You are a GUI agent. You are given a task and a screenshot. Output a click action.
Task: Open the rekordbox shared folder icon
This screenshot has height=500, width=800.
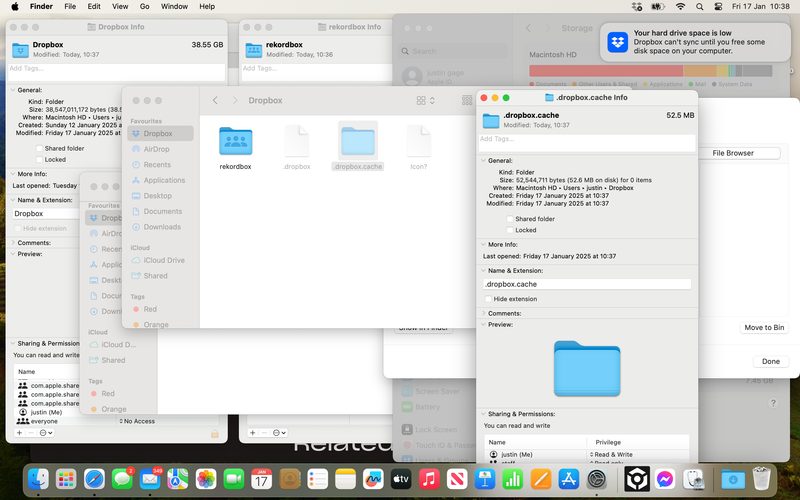point(235,142)
